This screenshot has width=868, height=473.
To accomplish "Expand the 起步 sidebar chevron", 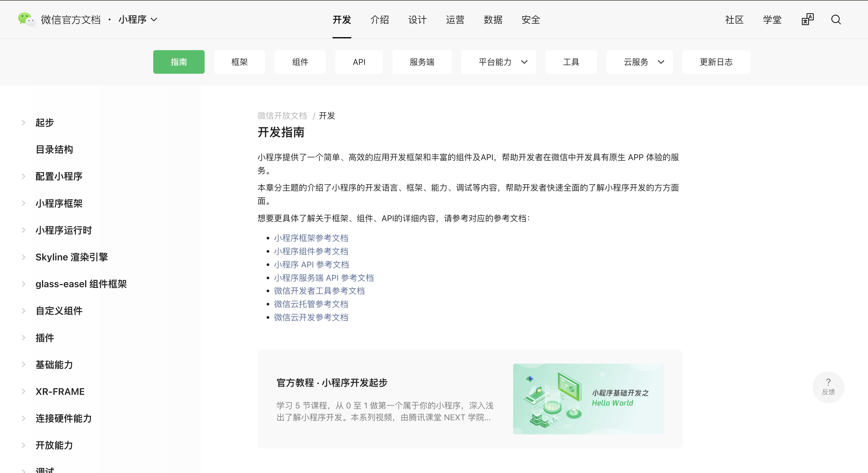I will (x=24, y=123).
